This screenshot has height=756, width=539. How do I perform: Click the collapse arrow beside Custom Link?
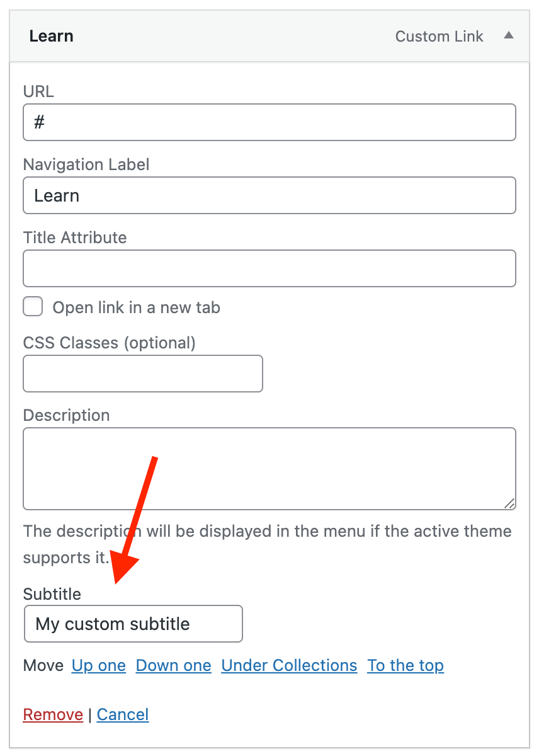pos(509,36)
